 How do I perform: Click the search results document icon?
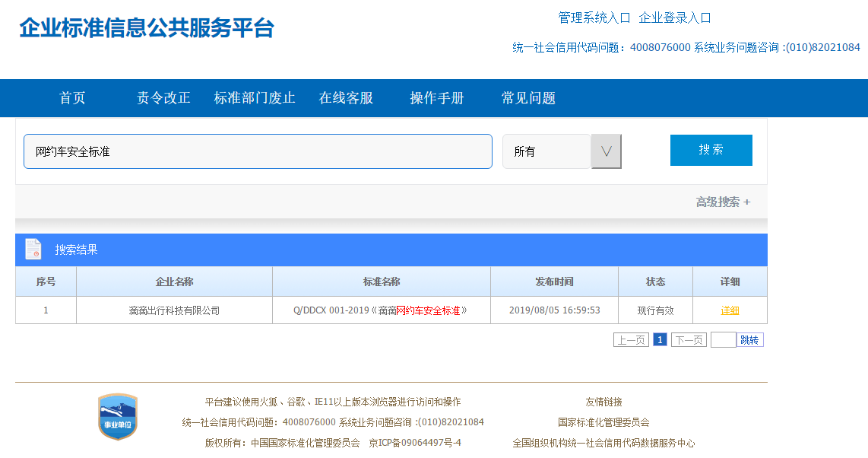click(33, 250)
